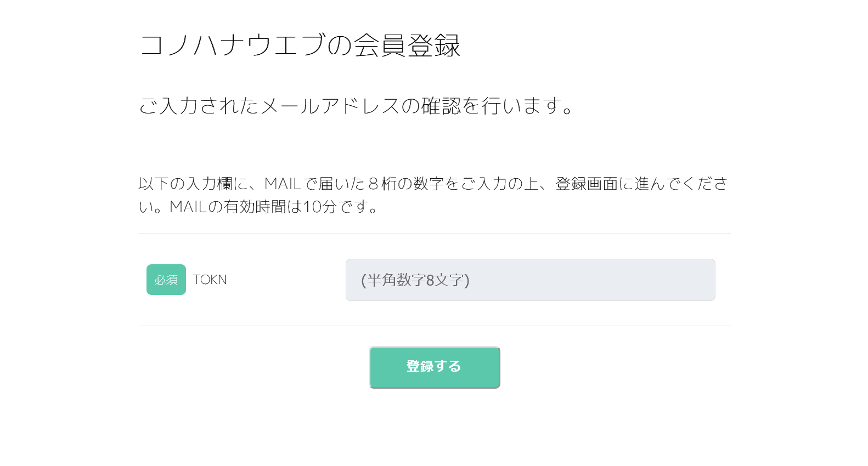Viewport: 868px width, 466px height.
Task: Click the TOKN field label
Action: click(210, 280)
